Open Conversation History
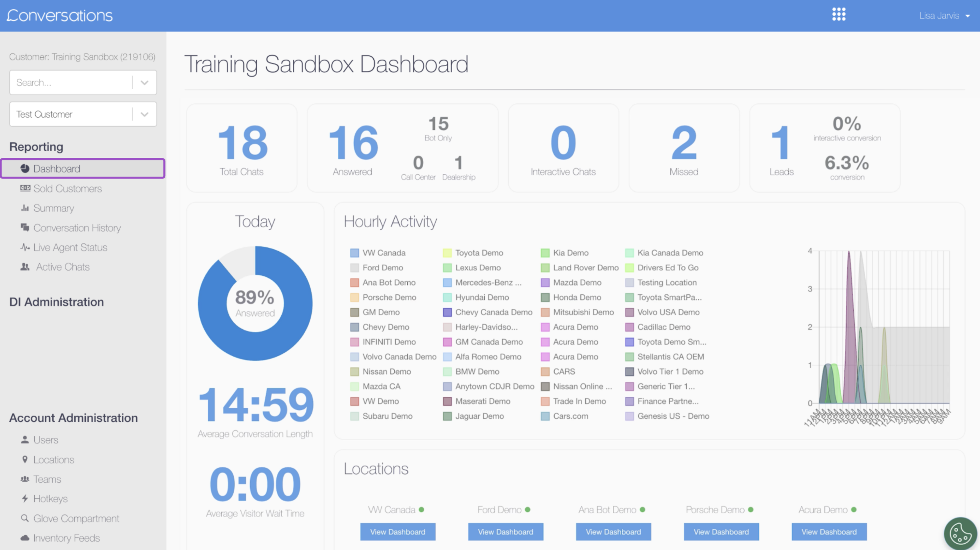 point(77,228)
